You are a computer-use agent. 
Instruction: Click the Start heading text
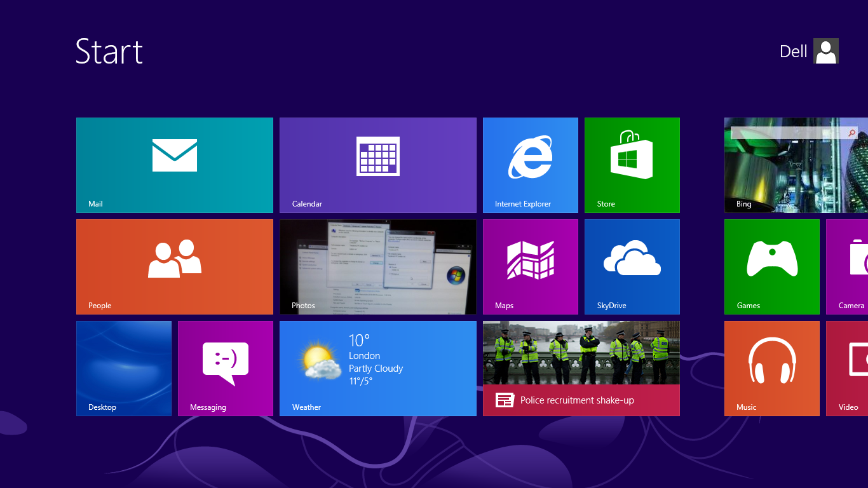109,51
